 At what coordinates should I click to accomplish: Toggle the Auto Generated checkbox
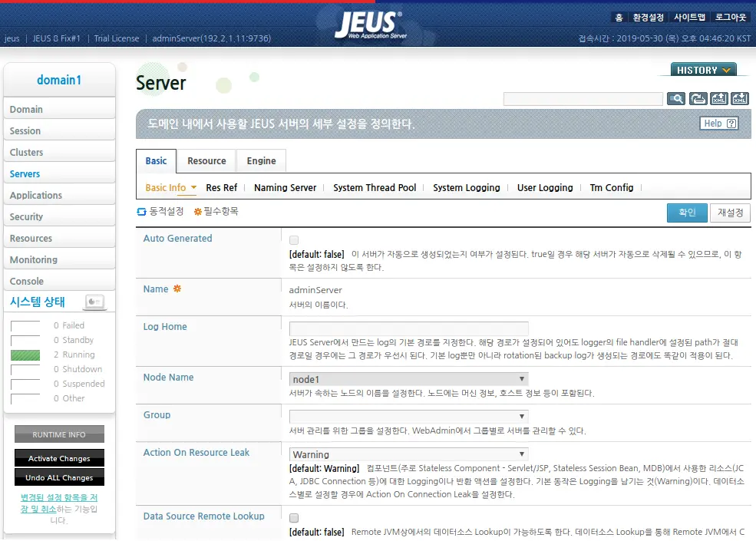pos(294,239)
